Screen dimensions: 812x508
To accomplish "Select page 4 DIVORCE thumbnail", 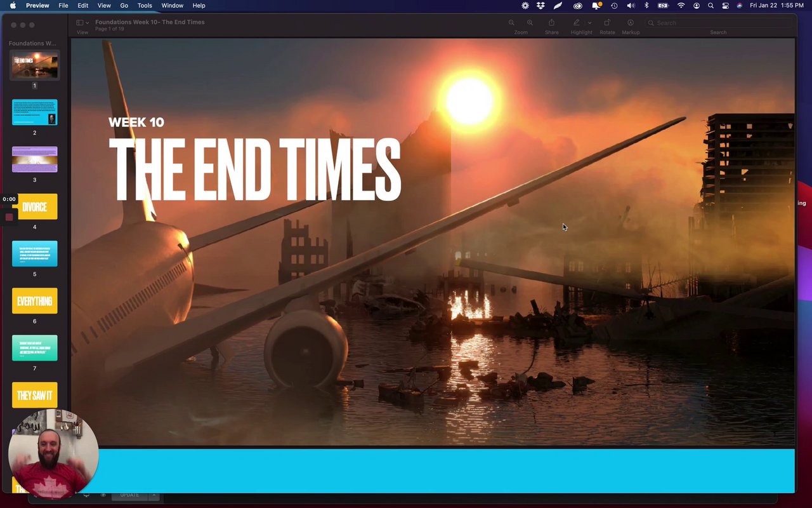I will pyautogui.click(x=34, y=206).
